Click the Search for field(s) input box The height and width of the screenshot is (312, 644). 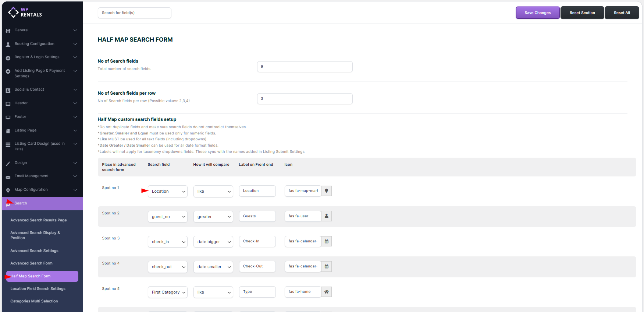[134, 13]
